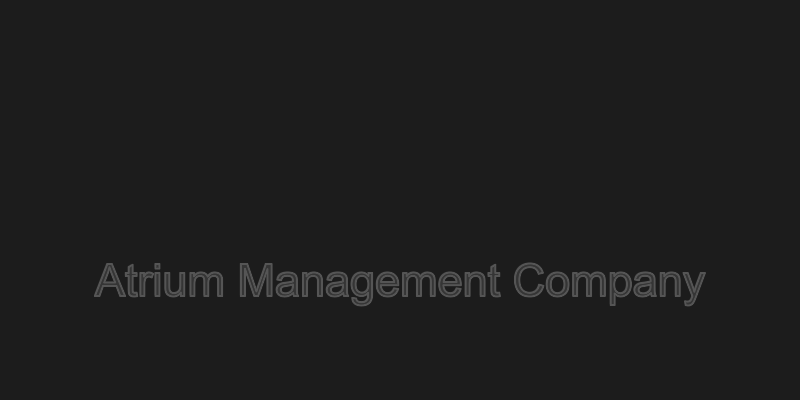The height and width of the screenshot is (400, 800).
Task: Click the letter i in Atrium
Action: pyautogui.click(x=156, y=280)
